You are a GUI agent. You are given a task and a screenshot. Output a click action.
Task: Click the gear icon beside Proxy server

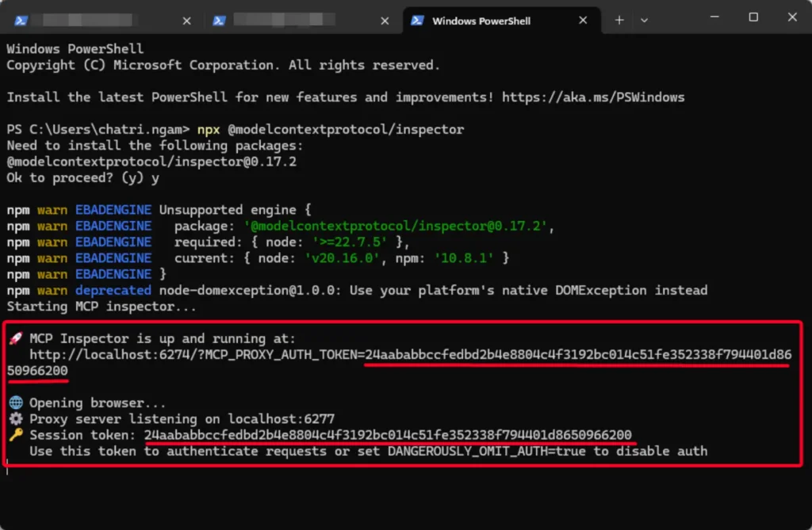pyautogui.click(x=15, y=419)
